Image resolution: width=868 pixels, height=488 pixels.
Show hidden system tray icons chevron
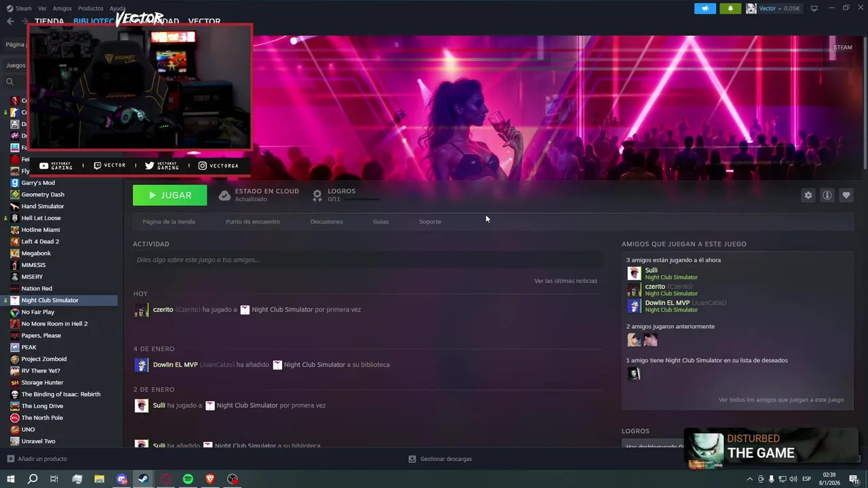tap(750, 479)
